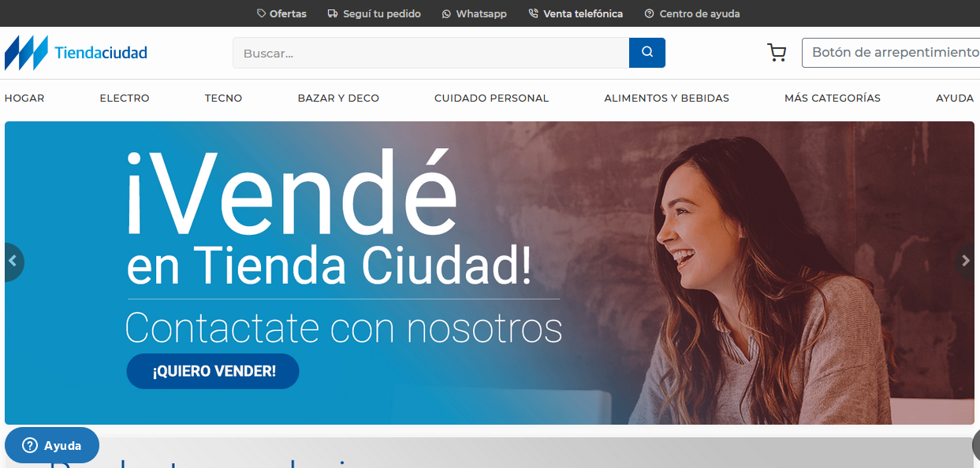Click the Venta telefónica phone icon
980x468 pixels.
coord(534,13)
